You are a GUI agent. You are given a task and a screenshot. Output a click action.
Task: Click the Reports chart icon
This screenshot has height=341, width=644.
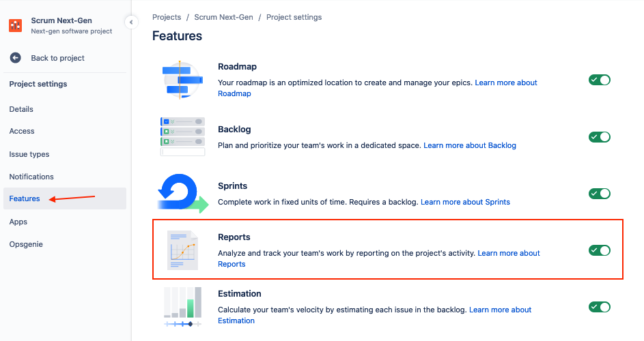point(183,250)
